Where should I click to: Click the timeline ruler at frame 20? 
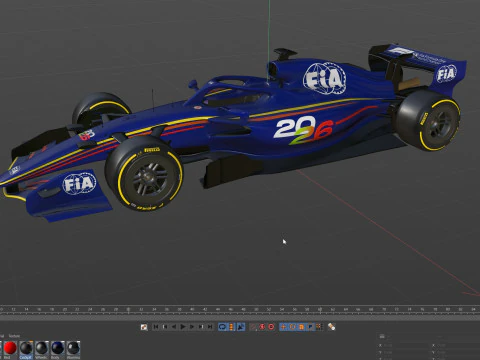click(64, 310)
